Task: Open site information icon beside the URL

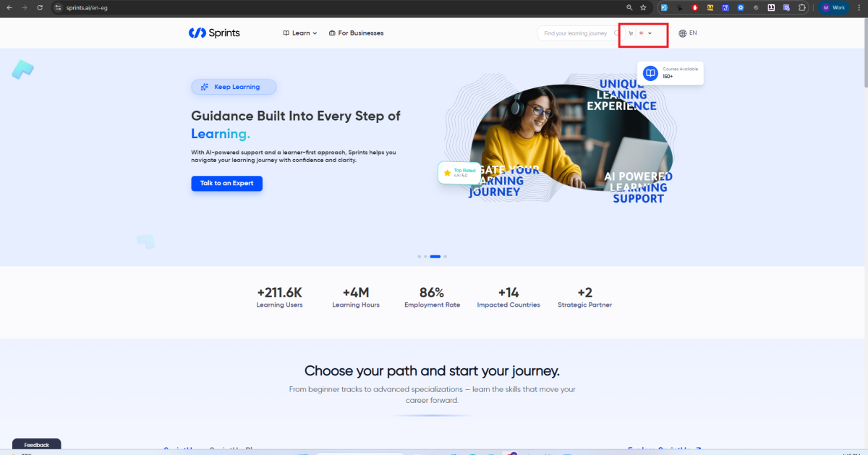Action: (58, 7)
